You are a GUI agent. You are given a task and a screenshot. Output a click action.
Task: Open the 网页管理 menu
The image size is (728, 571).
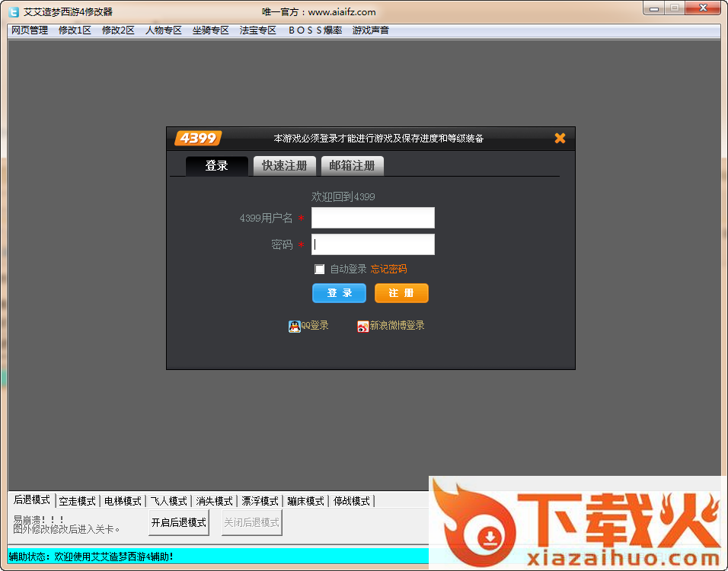point(30,30)
